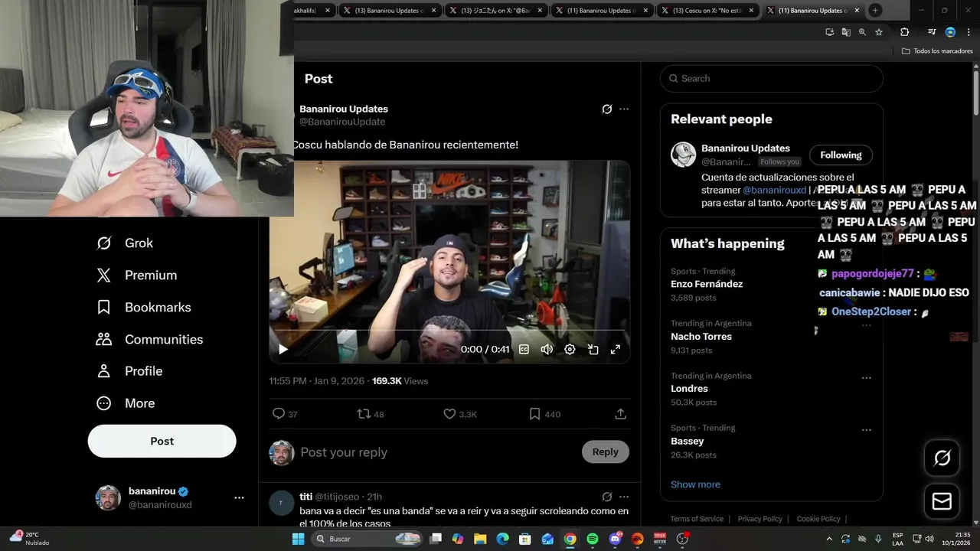Screen dimensions: 980x551
Task: Open Spotify from the taskbar
Action: point(593,539)
